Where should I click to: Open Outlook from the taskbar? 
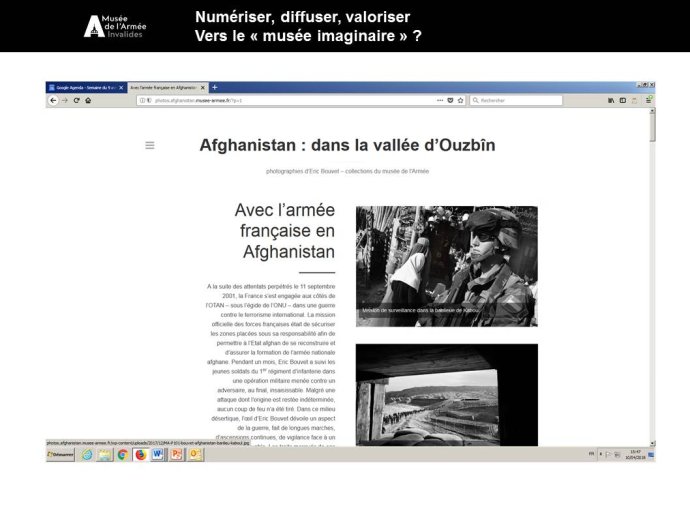[x=195, y=455]
